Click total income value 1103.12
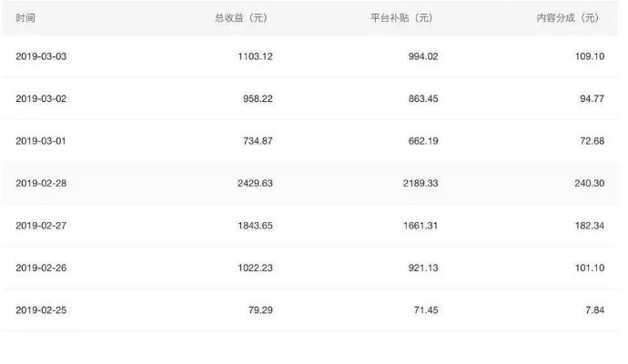 coord(255,56)
